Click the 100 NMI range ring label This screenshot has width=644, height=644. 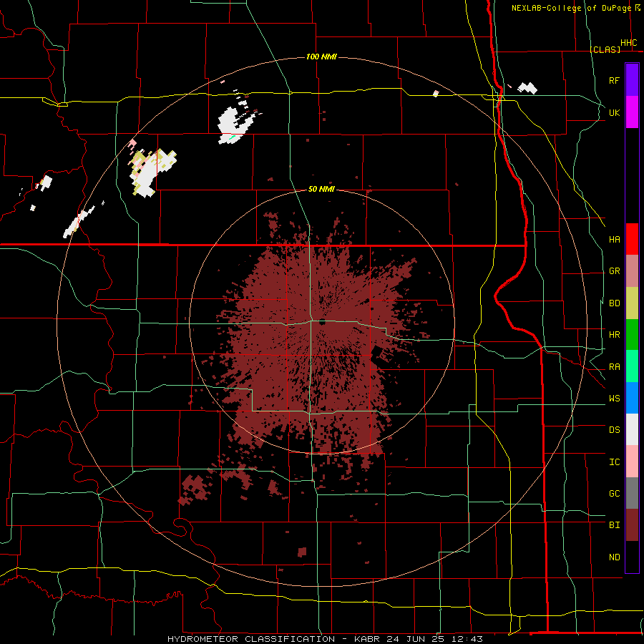pos(321,57)
